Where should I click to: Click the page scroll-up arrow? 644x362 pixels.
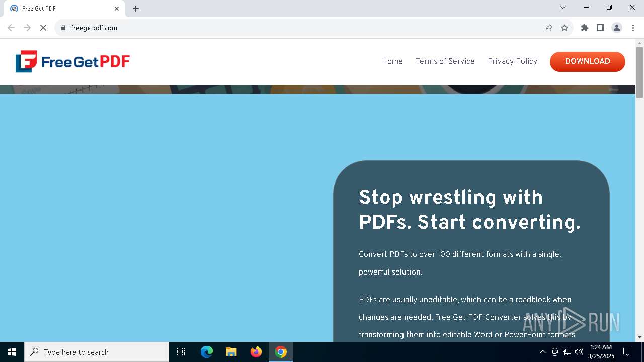pos(639,43)
